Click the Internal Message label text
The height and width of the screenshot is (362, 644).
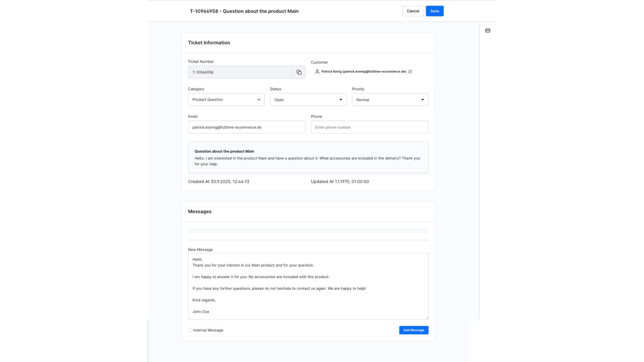[208, 330]
